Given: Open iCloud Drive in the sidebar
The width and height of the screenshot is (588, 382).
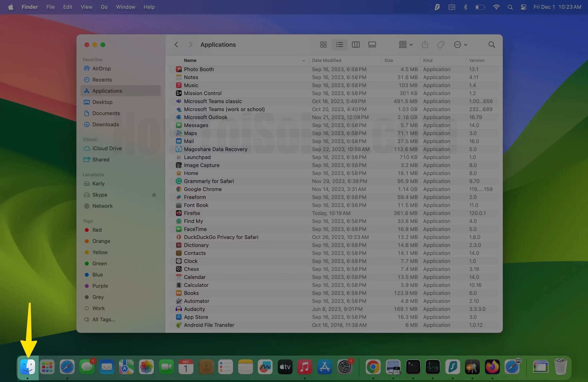Looking at the screenshot, I should [x=121, y=148].
